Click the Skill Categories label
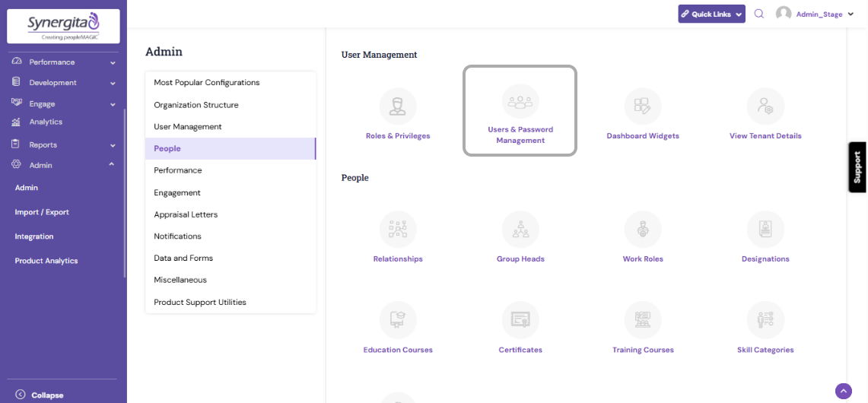This screenshot has width=868, height=403. tap(765, 350)
